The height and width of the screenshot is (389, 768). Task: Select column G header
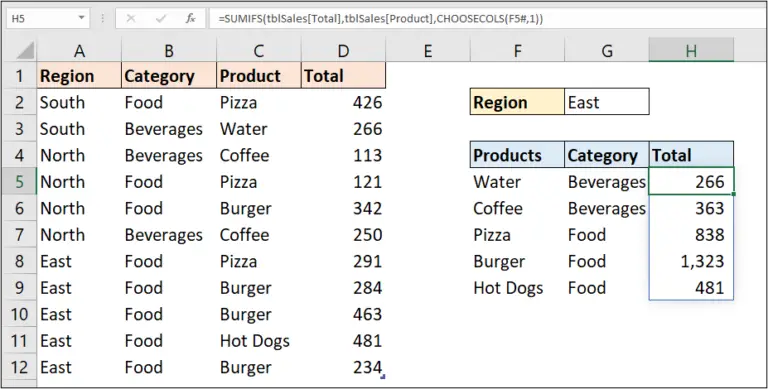click(x=607, y=51)
